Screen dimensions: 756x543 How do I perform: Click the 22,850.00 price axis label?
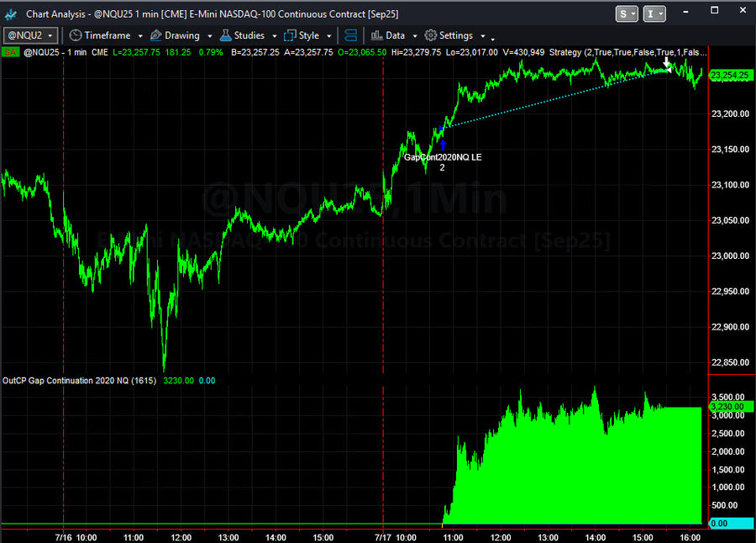point(730,362)
